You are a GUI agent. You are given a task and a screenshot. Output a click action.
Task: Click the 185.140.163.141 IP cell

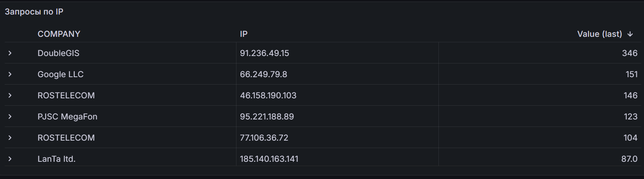coord(269,159)
